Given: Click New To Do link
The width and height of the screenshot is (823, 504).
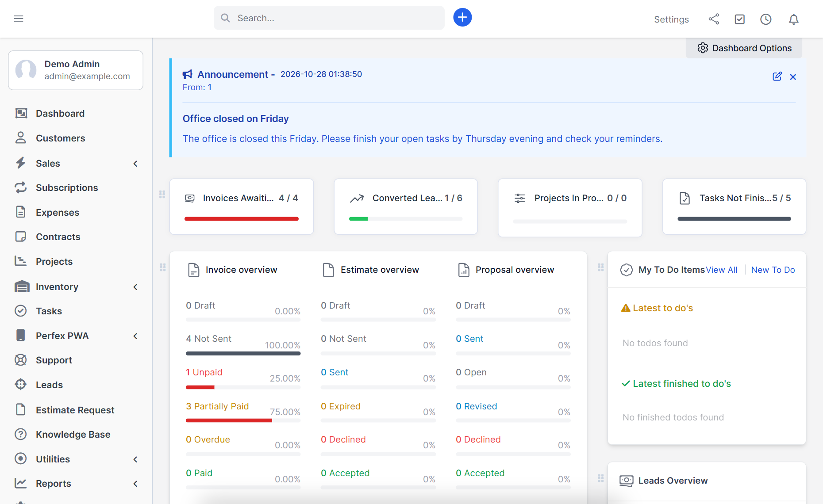Looking at the screenshot, I should point(773,270).
